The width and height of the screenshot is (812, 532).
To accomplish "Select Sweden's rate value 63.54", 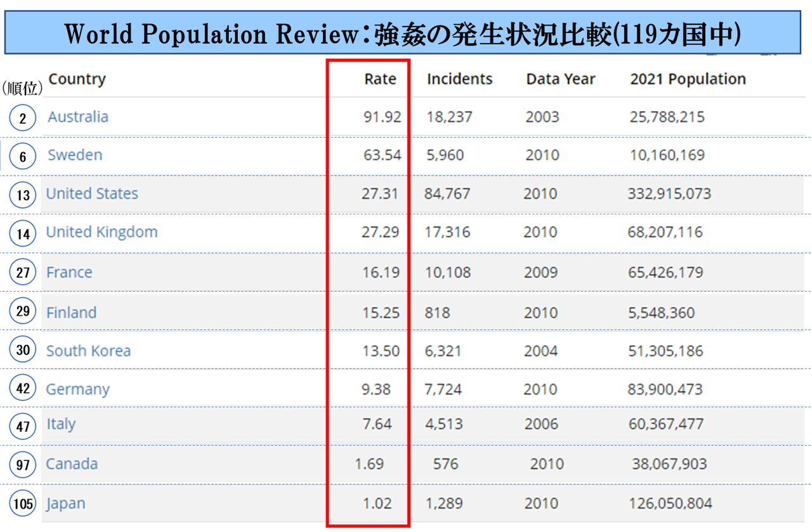I will click(x=382, y=155).
